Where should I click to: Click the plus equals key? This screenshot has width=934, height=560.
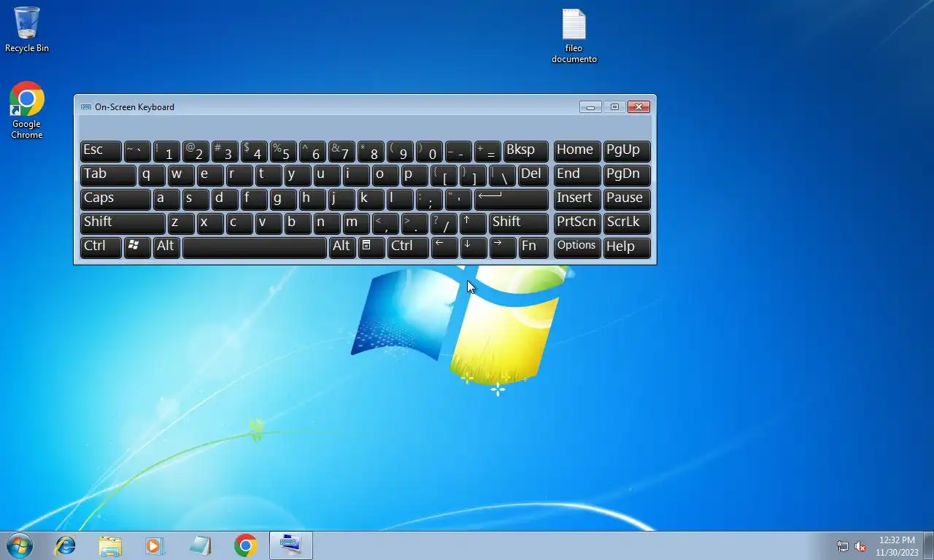pos(488,151)
